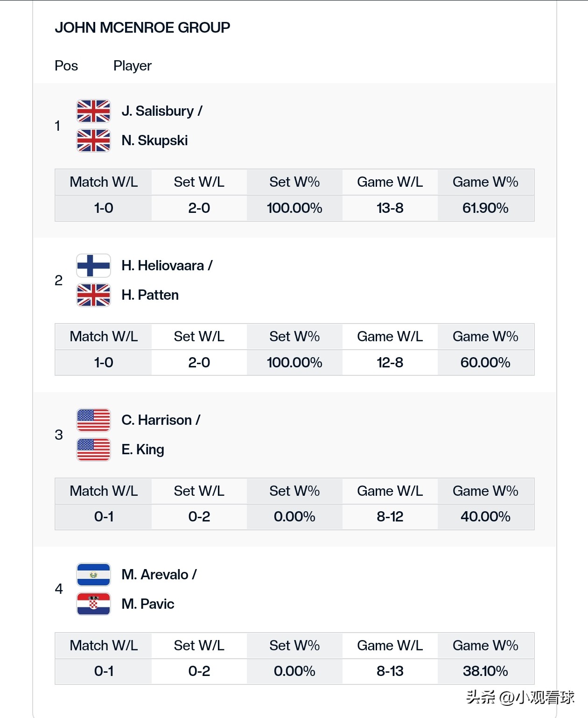588x718 pixels.
Task: Click the Croatian flag beside M. Pavic
Action: [x=93, y=604]
